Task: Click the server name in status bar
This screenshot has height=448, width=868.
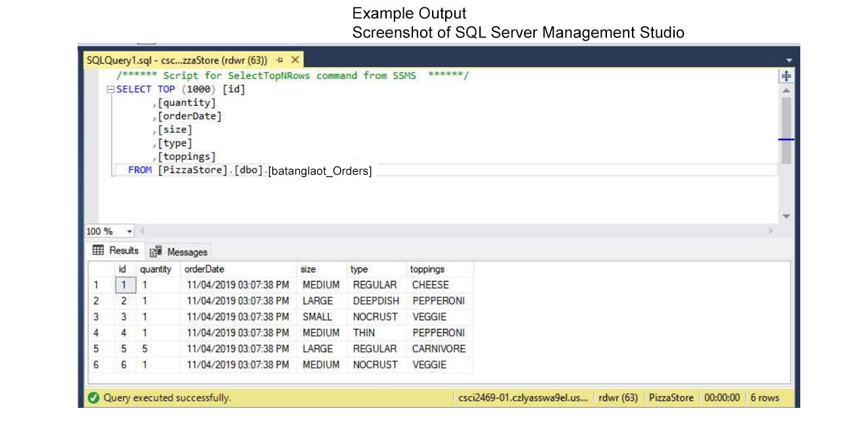Action: point(523,397)
